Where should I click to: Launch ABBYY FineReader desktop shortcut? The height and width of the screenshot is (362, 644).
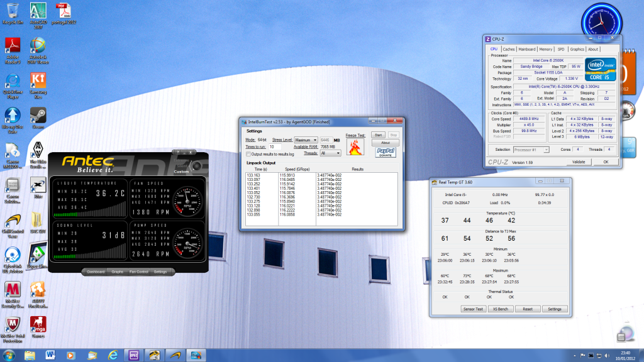[38, 295]
